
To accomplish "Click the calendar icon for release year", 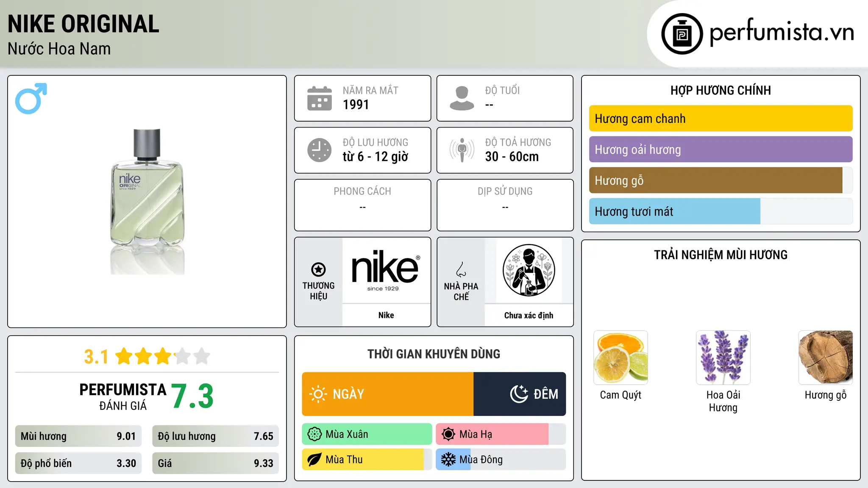I will click(320, 98).
